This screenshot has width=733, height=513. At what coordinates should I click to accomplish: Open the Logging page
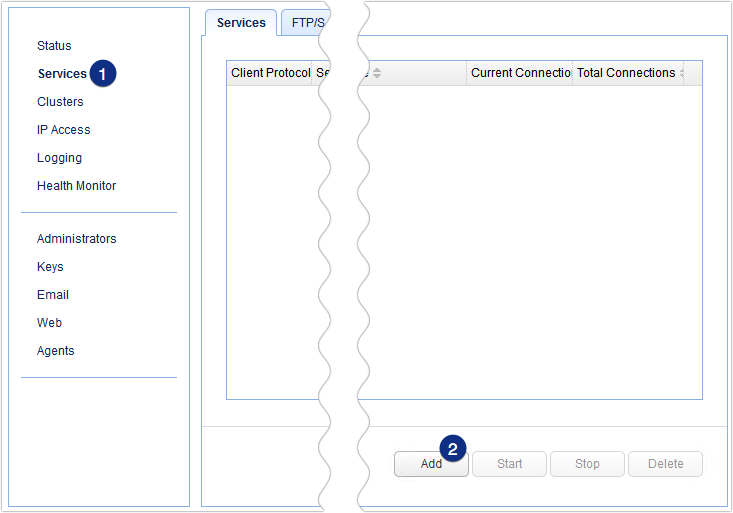tap(59, 158)
